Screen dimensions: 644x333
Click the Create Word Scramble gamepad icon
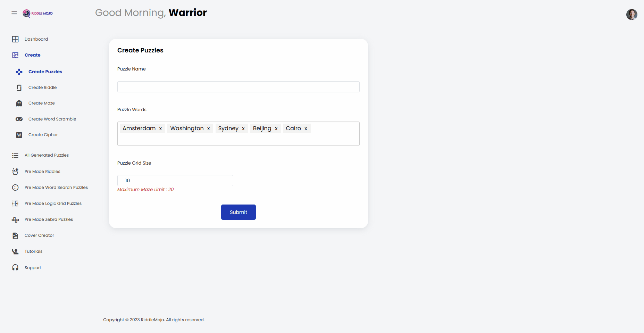19,119
